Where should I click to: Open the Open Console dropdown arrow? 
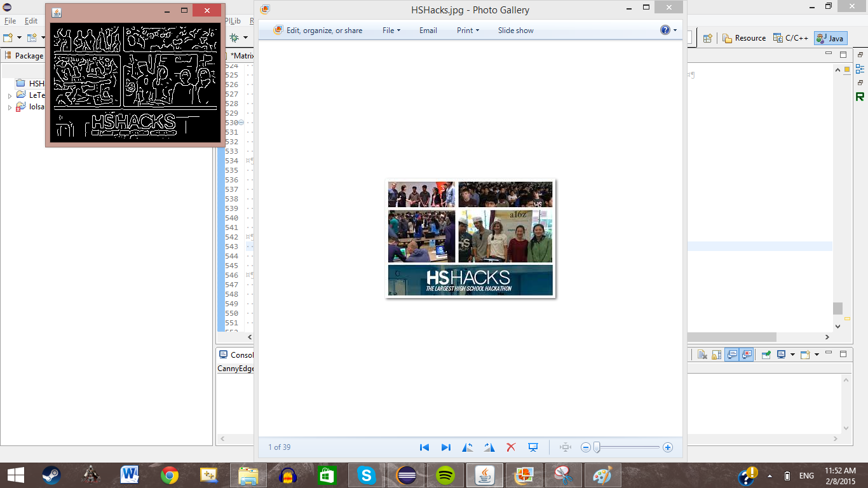(816, 355)
